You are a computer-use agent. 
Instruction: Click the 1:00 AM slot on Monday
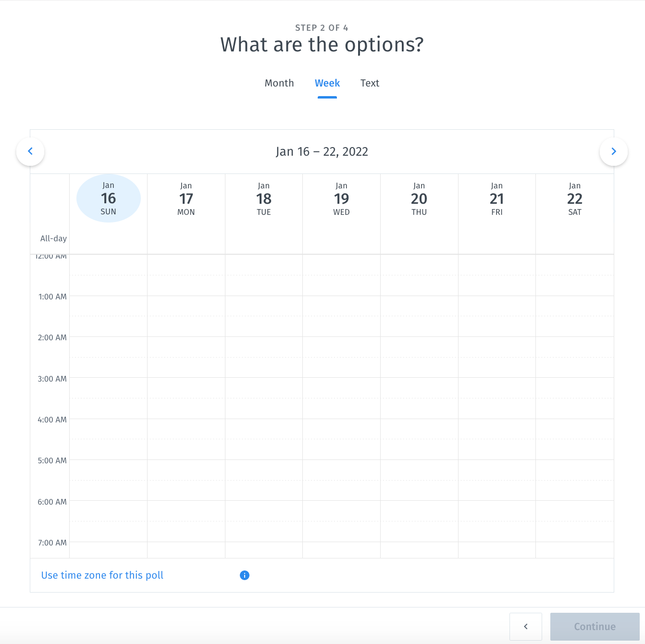[186, 306]
